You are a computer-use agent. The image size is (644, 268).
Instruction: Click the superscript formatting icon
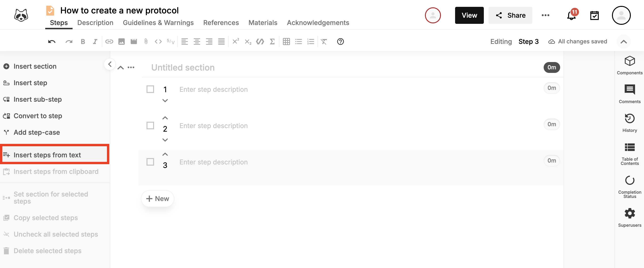(x=236, y=41)
